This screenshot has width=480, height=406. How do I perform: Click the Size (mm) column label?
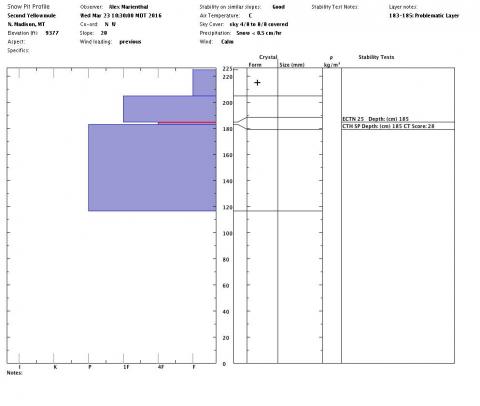292,65
